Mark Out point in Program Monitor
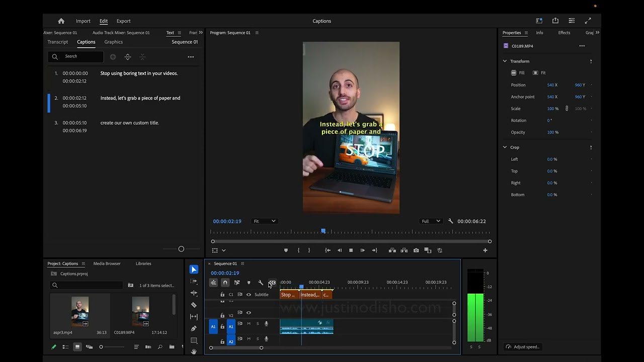644x362 pixels. [x=309, y=250]
